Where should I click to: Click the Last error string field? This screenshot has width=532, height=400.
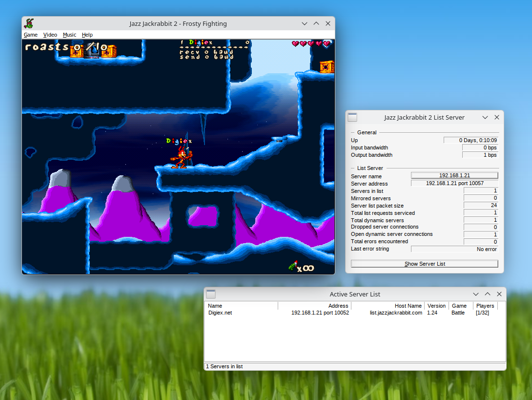454,249
